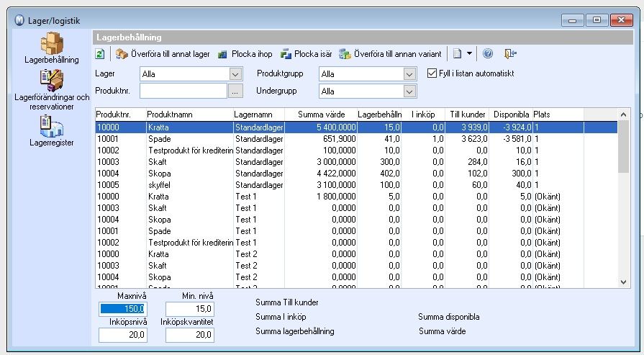This screenshot has height=355, width=644.
Task: Click the Produktnr. input field
Action: (x=183, y=91)
